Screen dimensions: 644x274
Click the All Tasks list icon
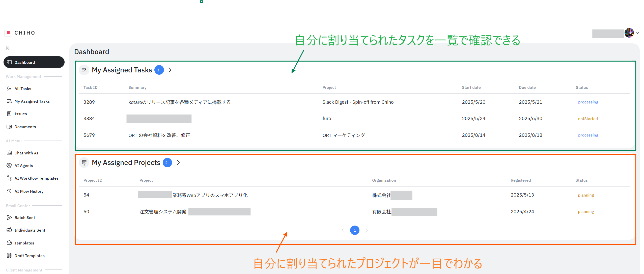click(x=9, y=89)
